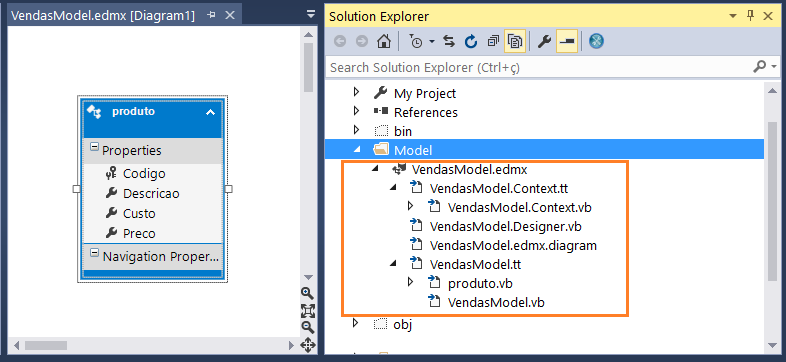Viewport: 786px width, 362px height.
Task: Select VendasModel.vb file
Action: tap(496, 302)
